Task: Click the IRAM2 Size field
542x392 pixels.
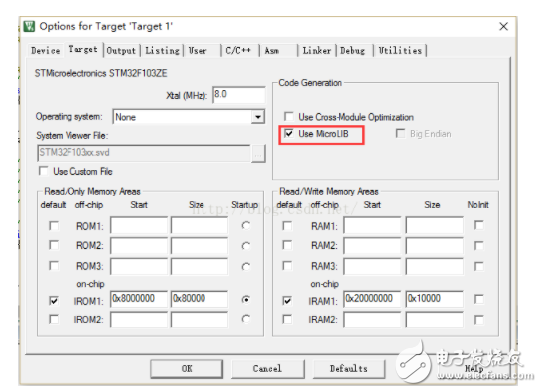Action: tap(435, 320)
